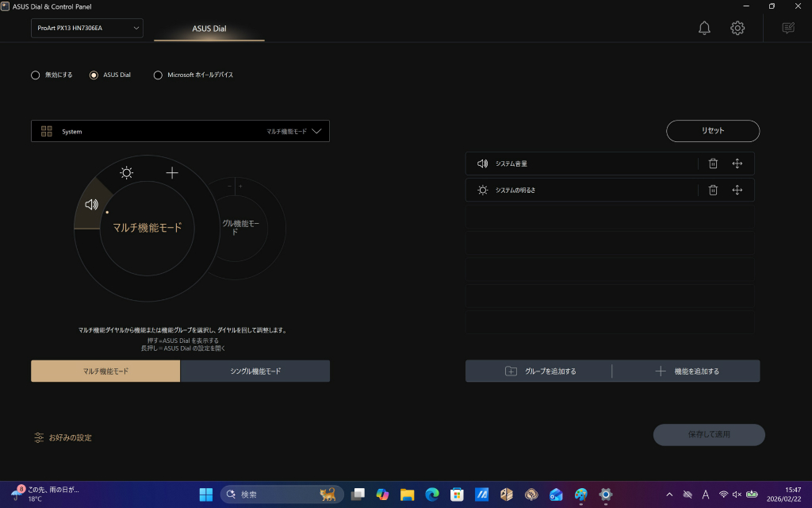812x508 pixels.
Task: Open Wi-Fi network tray icon
Action: pos(723,495)
